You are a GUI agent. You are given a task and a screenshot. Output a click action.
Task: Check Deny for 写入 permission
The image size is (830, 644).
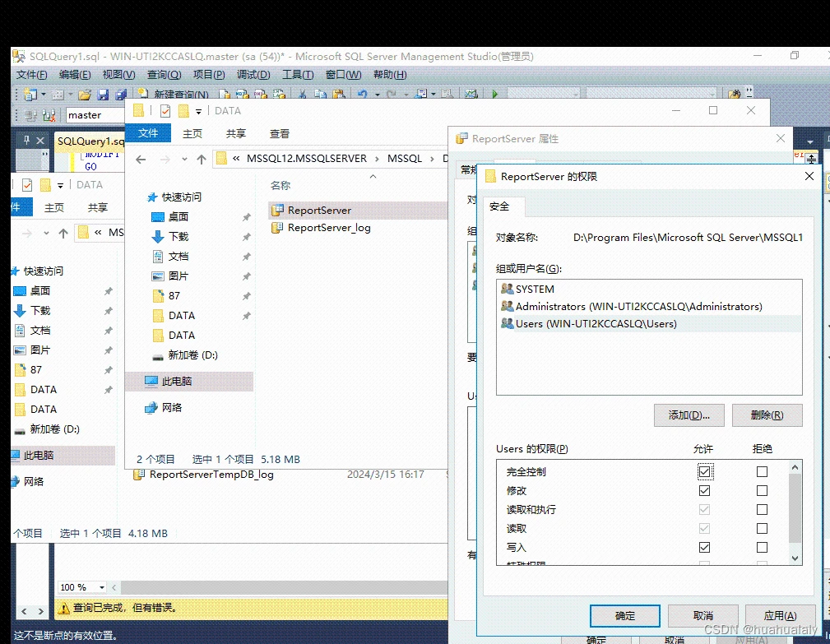[763, 547]
